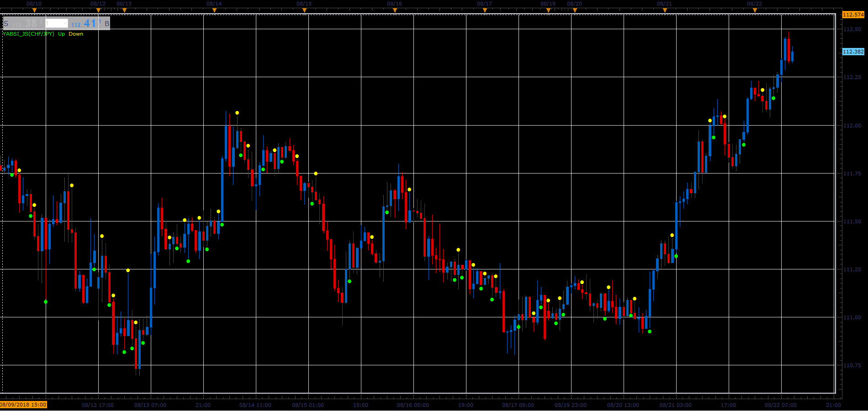Click the sell price 112 38
The image size is (868, 411).
(x=27, y=23)
